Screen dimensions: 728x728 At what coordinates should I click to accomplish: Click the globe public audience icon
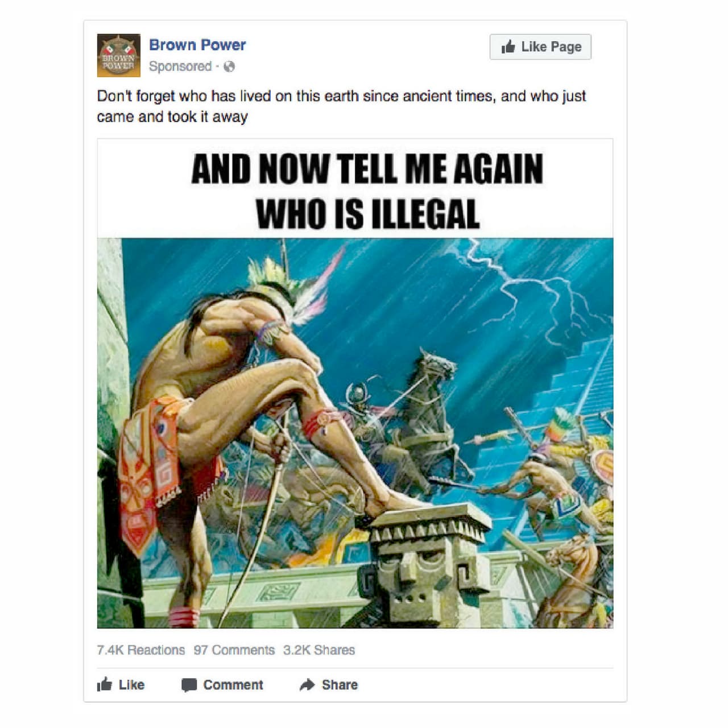(x=229, y=67)
